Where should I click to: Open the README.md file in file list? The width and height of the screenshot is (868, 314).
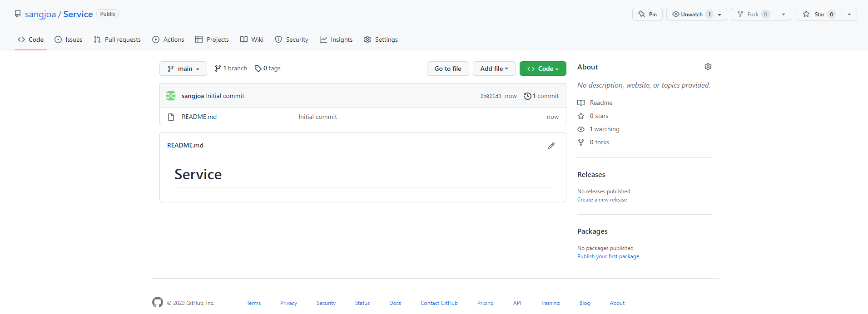[x=199, y=117]
